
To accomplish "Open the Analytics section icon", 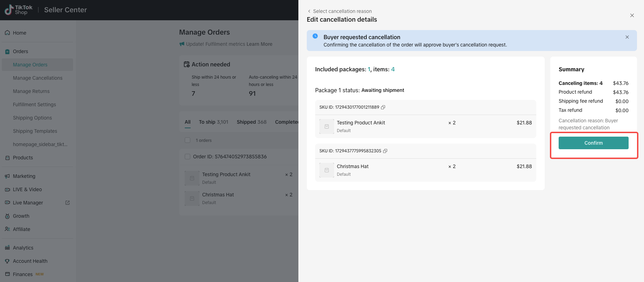I will pyautogui.click(x=7, y=248).
